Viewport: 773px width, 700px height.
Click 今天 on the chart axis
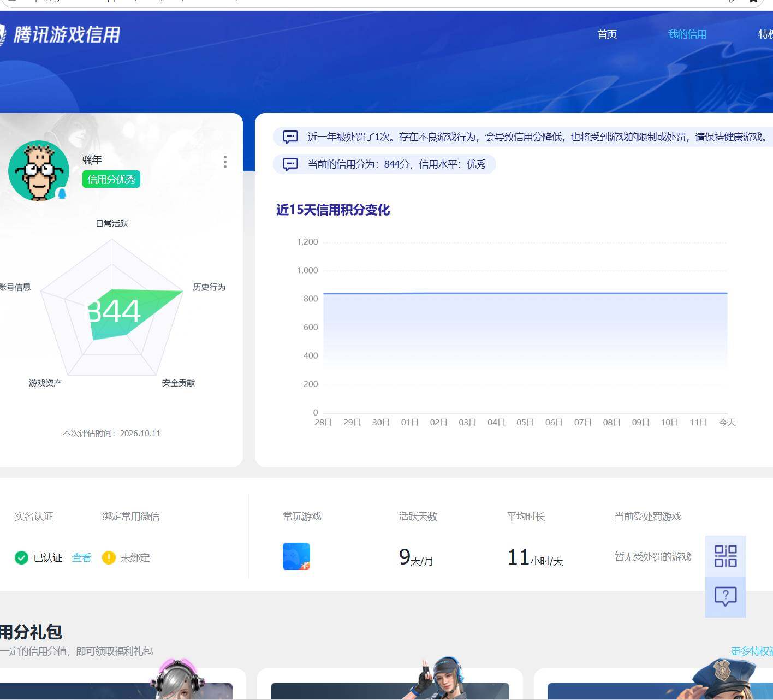pyautogui.click(x=727, y=423)
